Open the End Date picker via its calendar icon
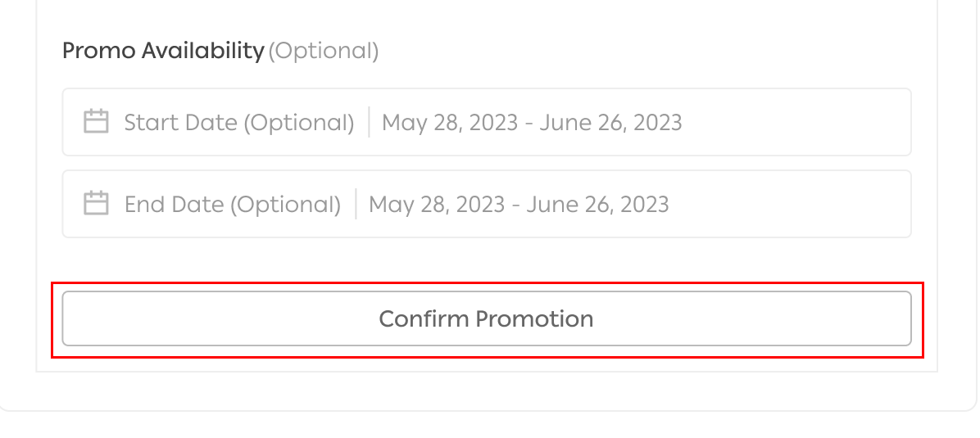The height and width of the screenshot is (438, 980). click(97, 204)
